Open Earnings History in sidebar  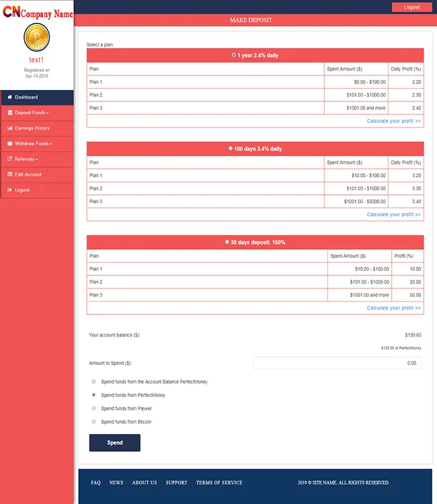click(x=37, y=128)
